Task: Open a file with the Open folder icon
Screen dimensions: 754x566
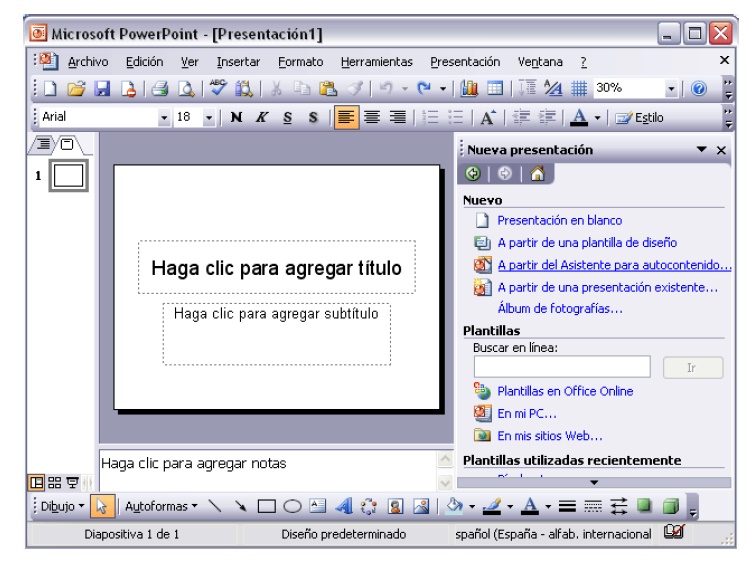Action: click(x=76, y=88)
